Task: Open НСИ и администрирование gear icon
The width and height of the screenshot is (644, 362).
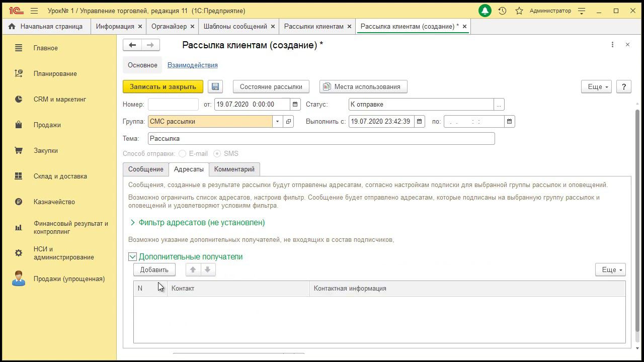Action: pyautogui.click(x=19, y=253)
